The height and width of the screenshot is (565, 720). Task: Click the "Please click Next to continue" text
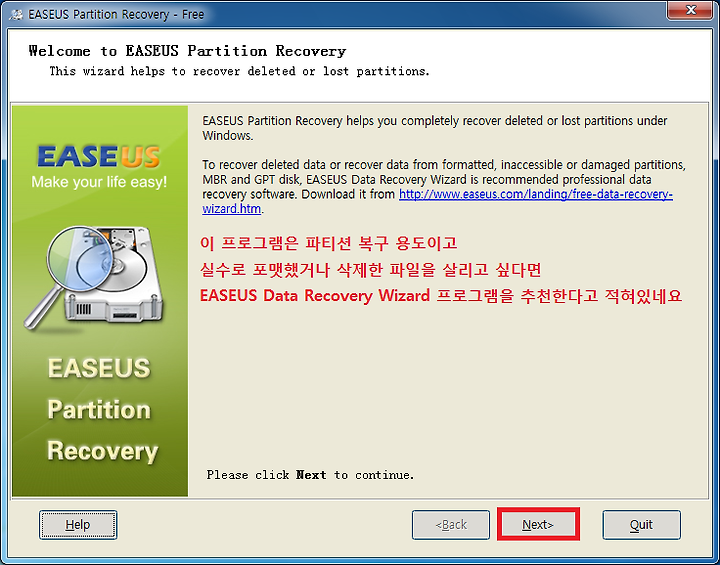[x=310, y=475]
